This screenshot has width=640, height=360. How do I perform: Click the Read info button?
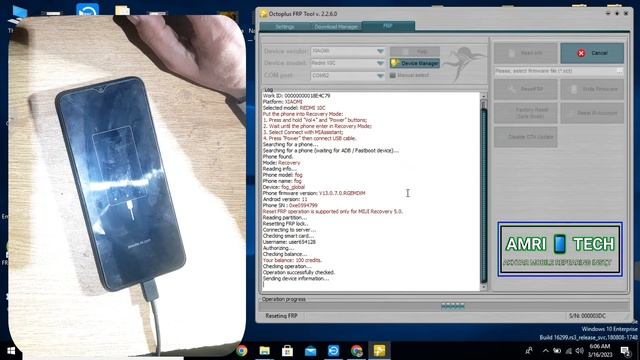point(526,53)
